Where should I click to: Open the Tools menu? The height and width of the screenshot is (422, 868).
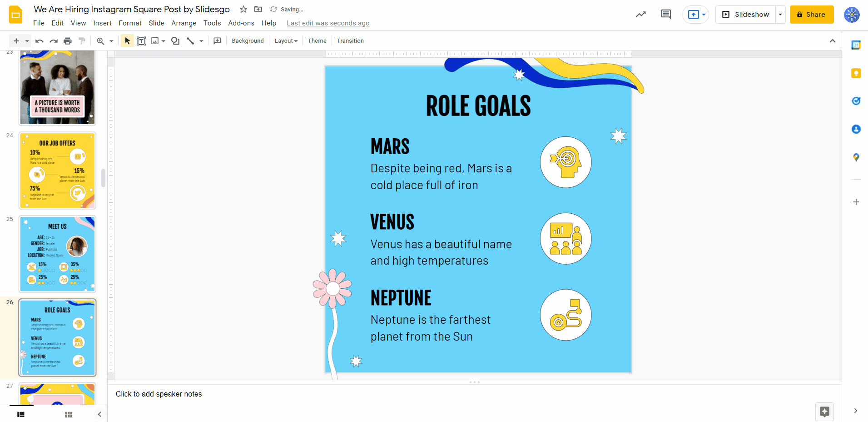[212, 23]
